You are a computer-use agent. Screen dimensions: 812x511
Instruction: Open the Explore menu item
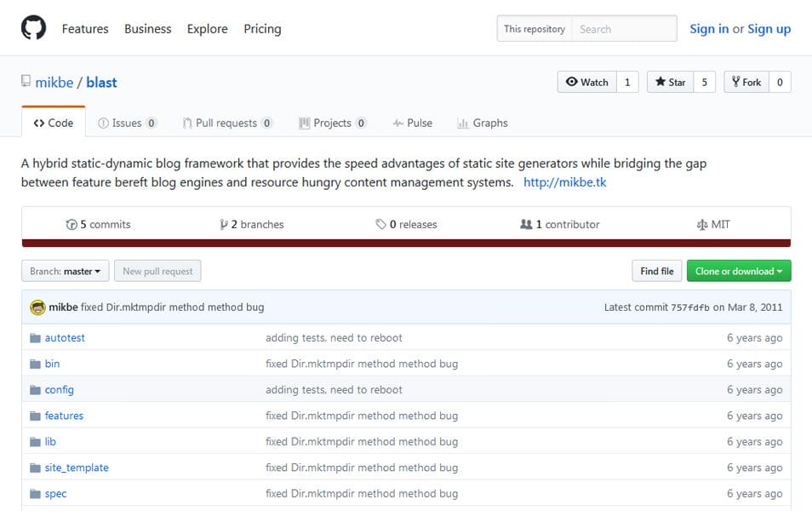(x=207, y=29)
